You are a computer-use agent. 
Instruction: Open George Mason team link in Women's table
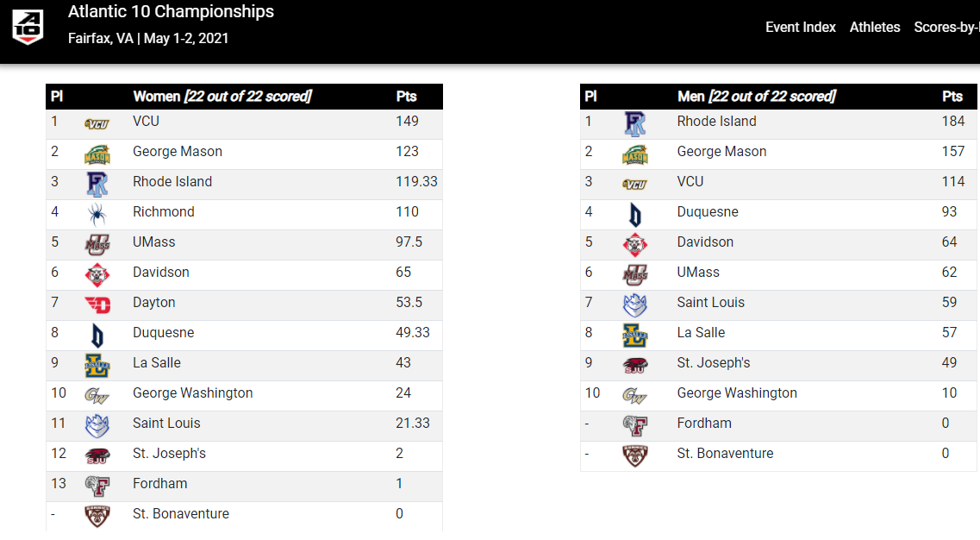178,152
